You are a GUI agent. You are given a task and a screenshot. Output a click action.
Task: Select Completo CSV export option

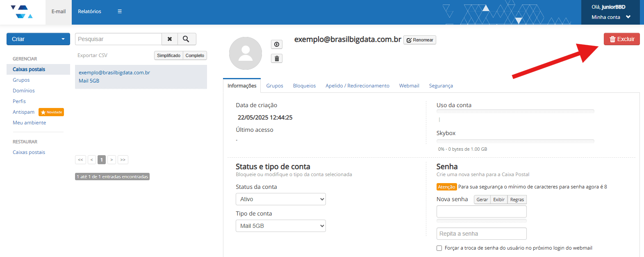point(195,55)
